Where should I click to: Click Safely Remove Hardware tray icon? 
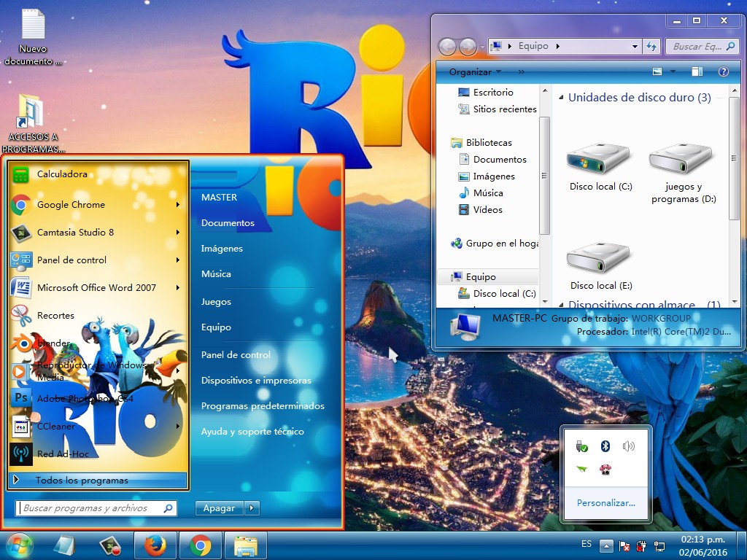click(581, 446)
